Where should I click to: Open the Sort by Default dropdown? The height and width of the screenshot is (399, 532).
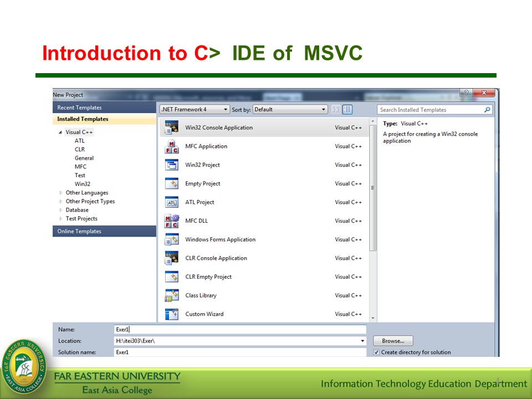pyautogui.click(x=290, y=110)
